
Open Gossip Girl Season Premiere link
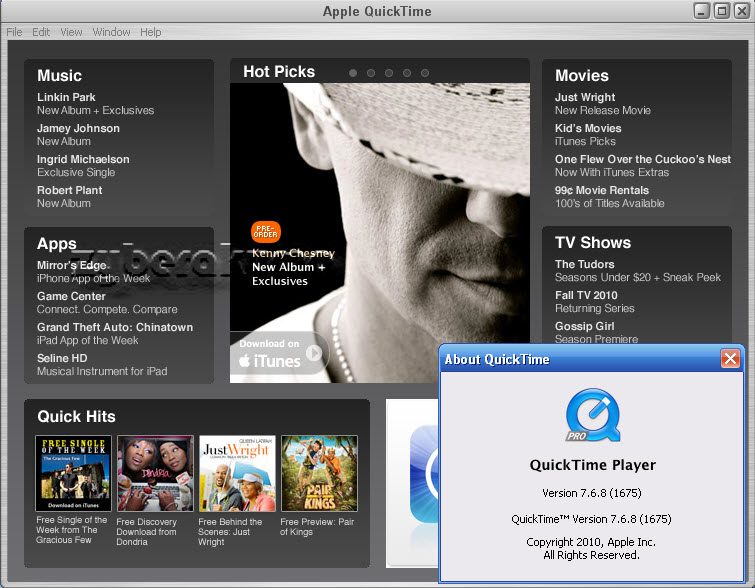pyautogui.click(x=596, y=332)
